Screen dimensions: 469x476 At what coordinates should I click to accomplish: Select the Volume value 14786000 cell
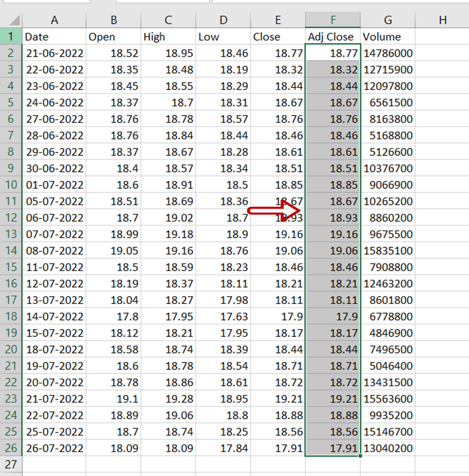[388, 53]
